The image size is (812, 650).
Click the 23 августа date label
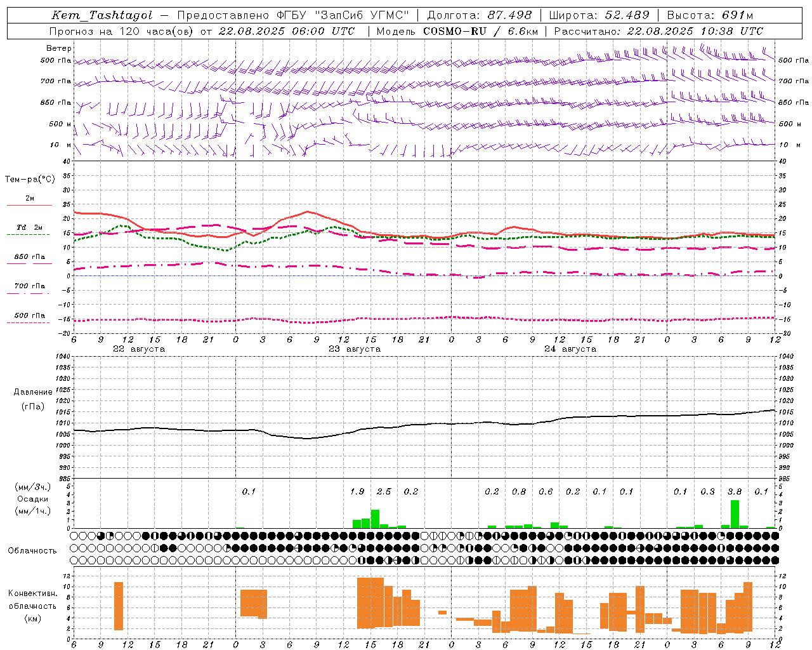(x=355, y=349)
